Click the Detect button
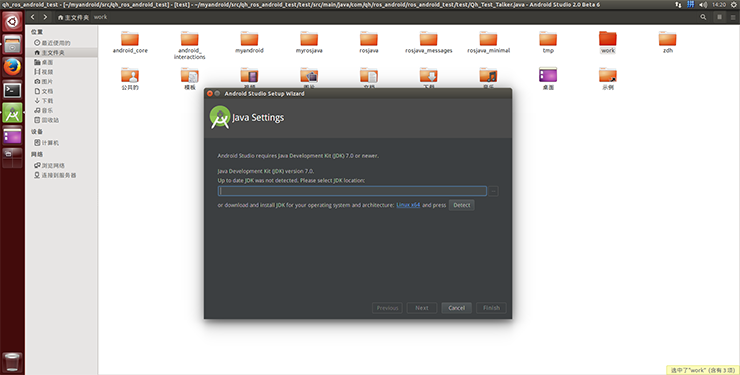Image resolution: width=740 pixels, height=375 pixels. point(462,205)
